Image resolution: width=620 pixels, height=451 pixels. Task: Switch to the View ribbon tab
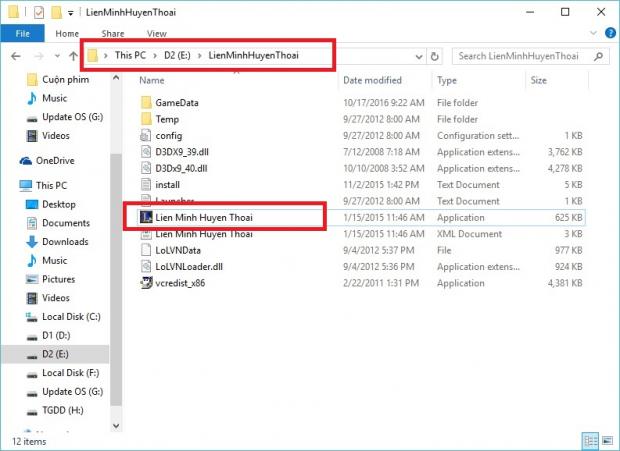(157, 33)
